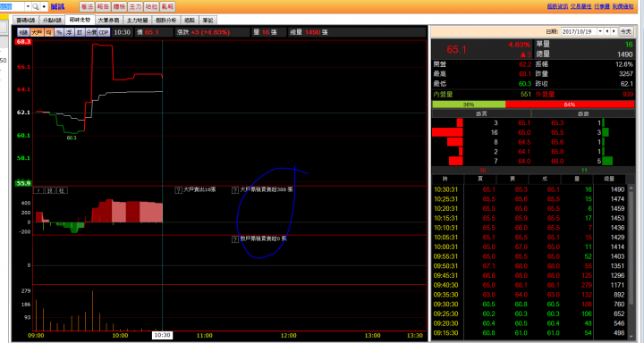Image resolution: width=644 pixels, height=343 pixels.
Task: Select the 09:40:30 trade row
Action: tap(530, 285)
